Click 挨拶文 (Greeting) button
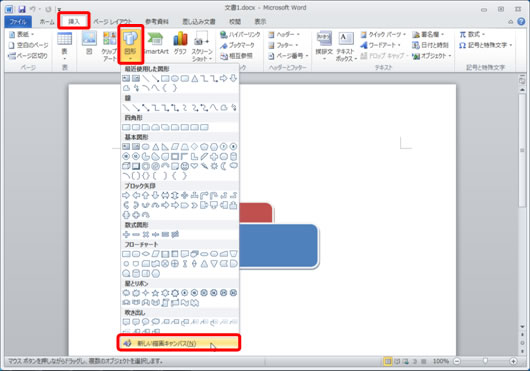This screenshot has height=371, width=530. point(324,46)
